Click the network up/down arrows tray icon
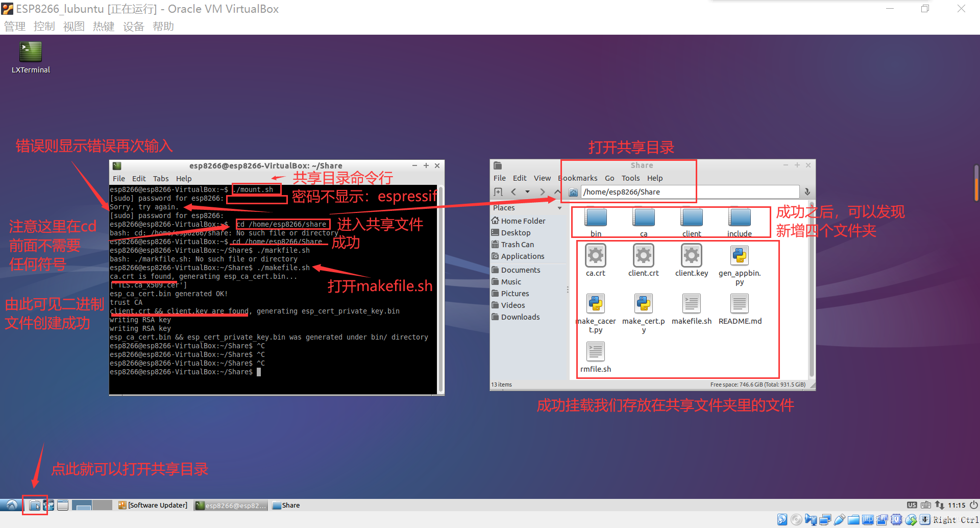 (x=939, y=505)
